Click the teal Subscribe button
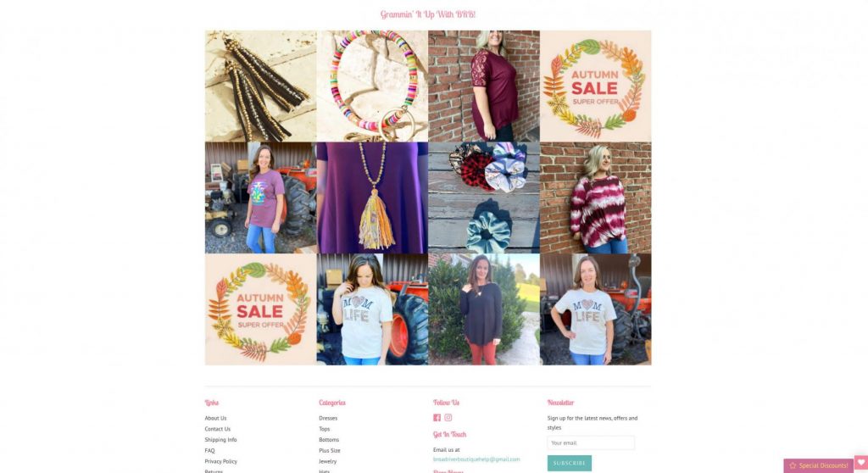This screenshot has width=868, height=473. [569, 463]
